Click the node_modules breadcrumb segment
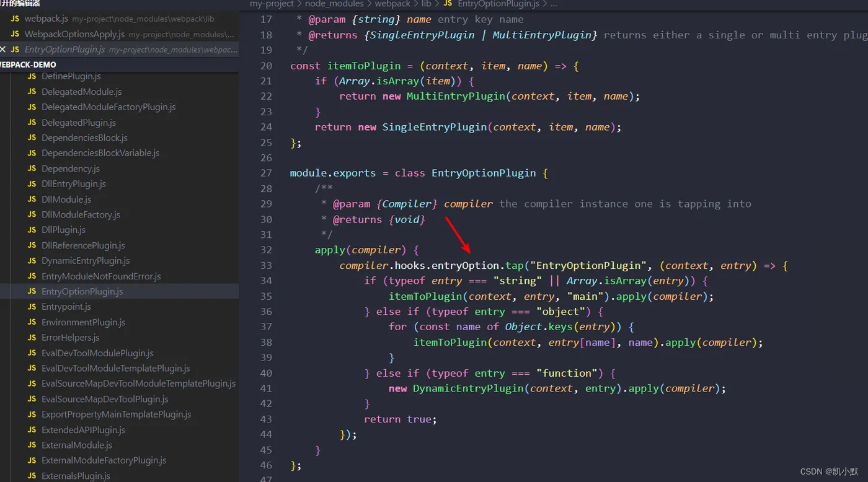 (334, 4)
